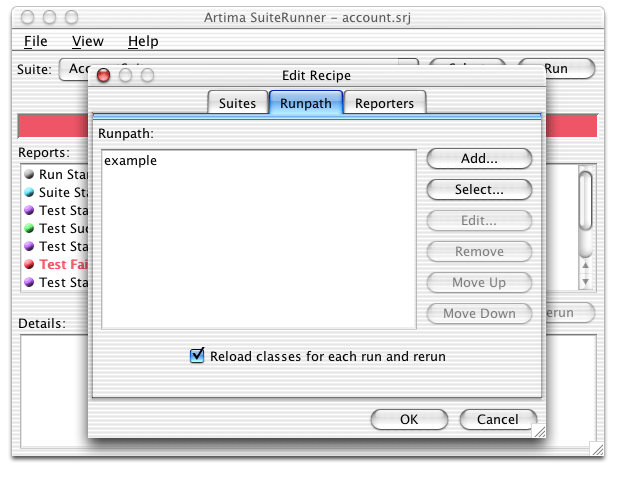Confirm the recipe with OK

coord(409,419)
